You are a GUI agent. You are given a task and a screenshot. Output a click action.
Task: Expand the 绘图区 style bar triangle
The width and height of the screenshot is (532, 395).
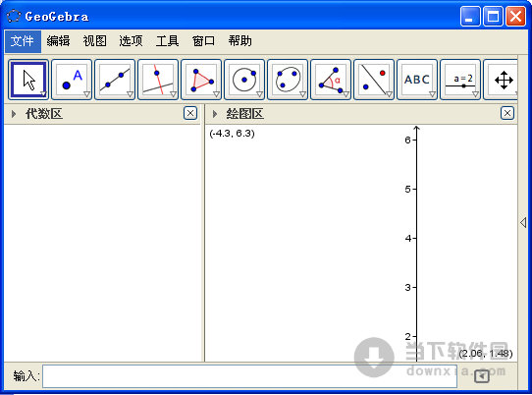coord(214,114)
